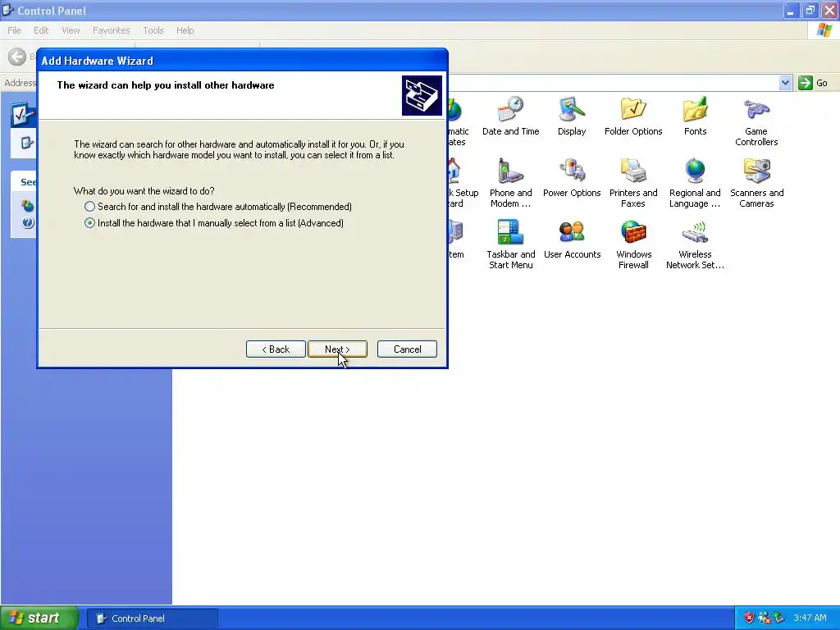This screenshot has height=630, width=840.
Task: Click the network connection tray icon
Action: pyautogui.click(x=765, y=619)
